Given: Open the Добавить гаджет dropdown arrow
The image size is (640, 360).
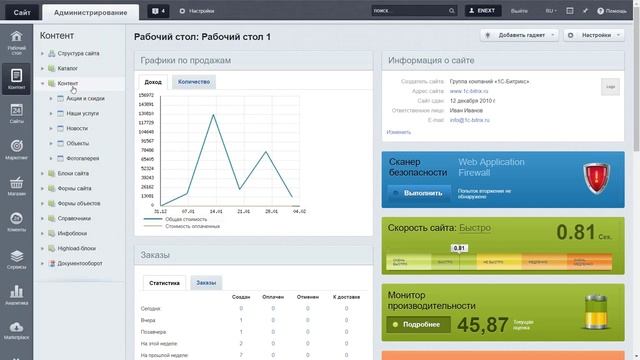Looking at the screenshot, I should [x=553, y=35].
